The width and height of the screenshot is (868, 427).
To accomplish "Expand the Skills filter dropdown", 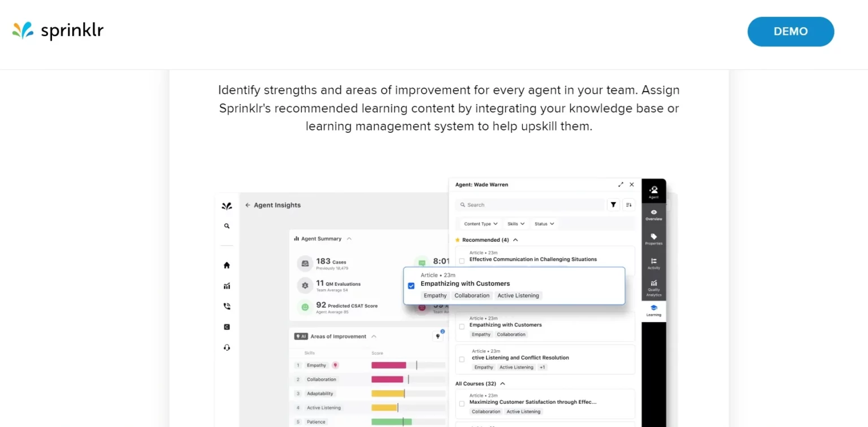I will 515,224.
